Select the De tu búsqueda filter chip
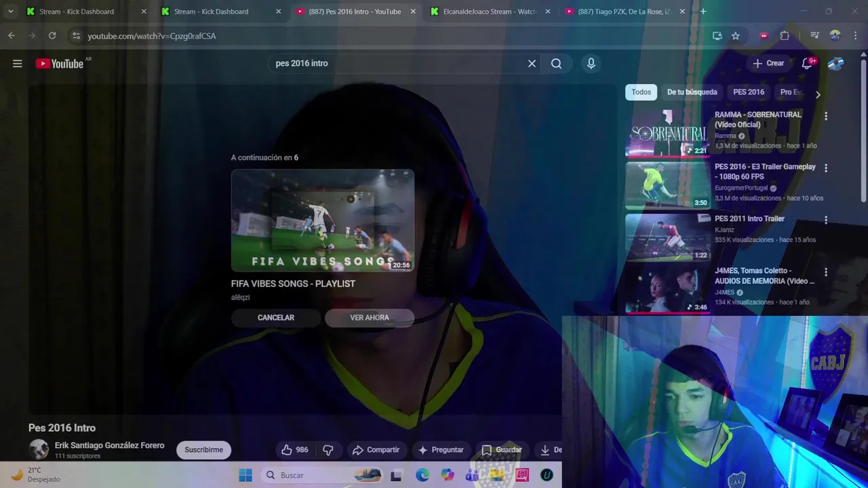Viewport: 868px width, 488px height. click(x=692, y=92)
